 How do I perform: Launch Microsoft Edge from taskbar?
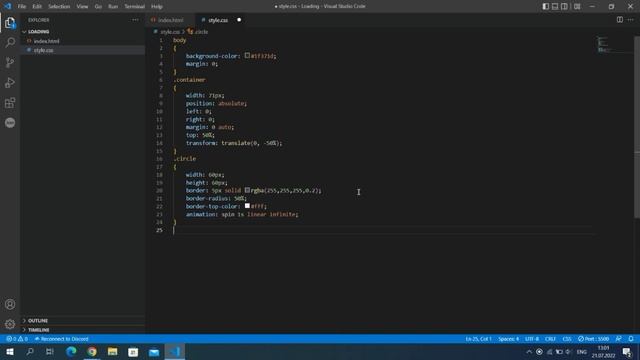[x=71, y=351]
